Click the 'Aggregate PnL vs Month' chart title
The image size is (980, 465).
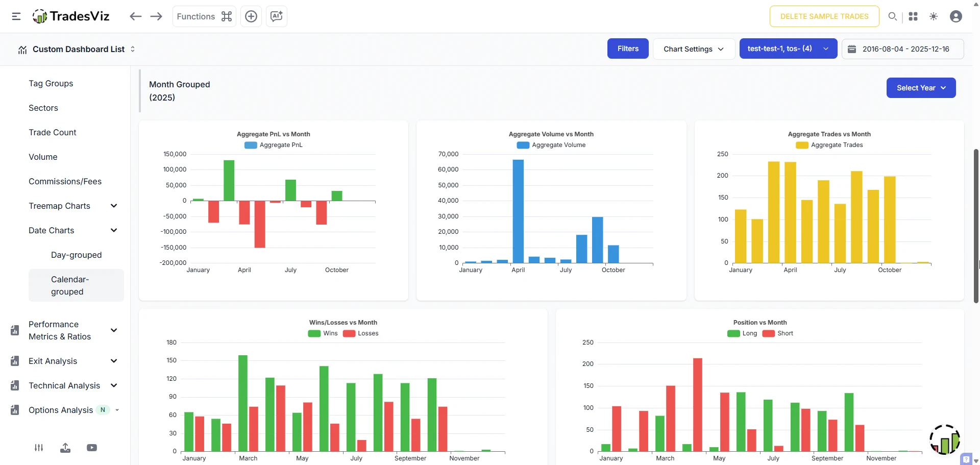coord(274,134)
